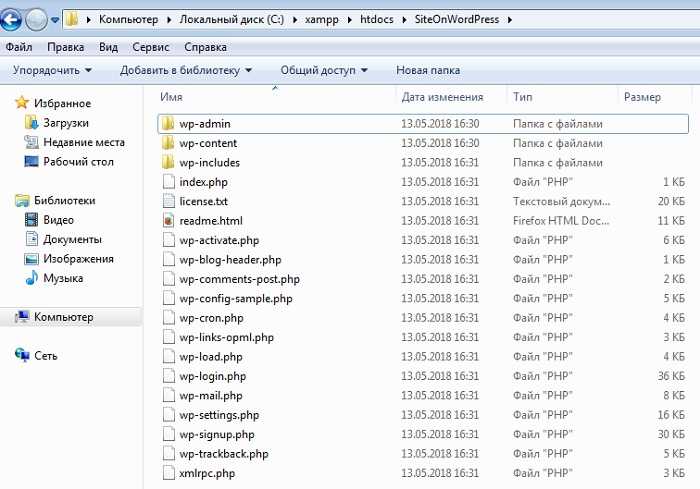Screen dimensions: 700x489
Task: Open the Правка menu
Action: [66, 47]
